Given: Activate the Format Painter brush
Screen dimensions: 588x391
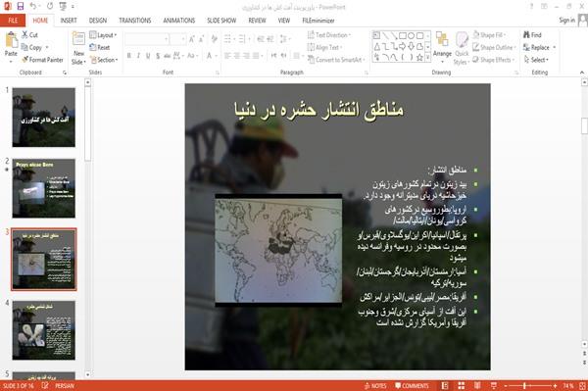Looking at the screenshot, I should click(25, 60).
